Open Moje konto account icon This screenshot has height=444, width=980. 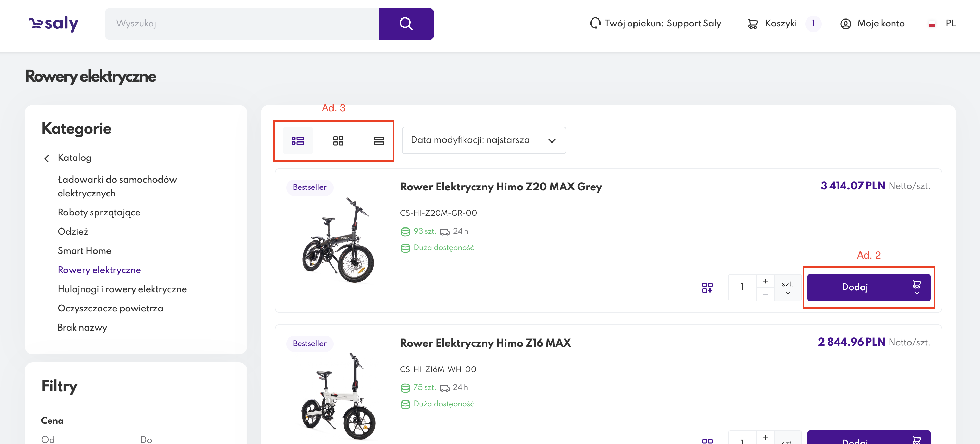coord(845,24)
